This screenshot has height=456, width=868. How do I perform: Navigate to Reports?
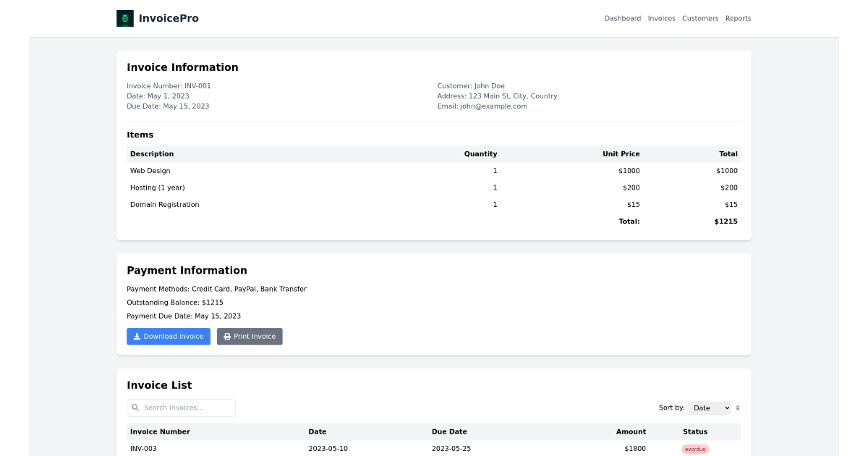coord(738,19)
